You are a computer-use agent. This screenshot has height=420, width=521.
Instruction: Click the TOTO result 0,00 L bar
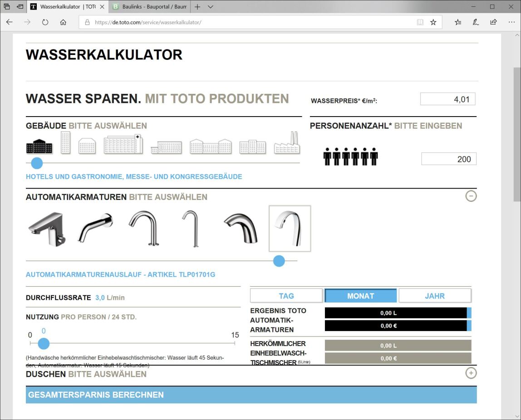398,313
